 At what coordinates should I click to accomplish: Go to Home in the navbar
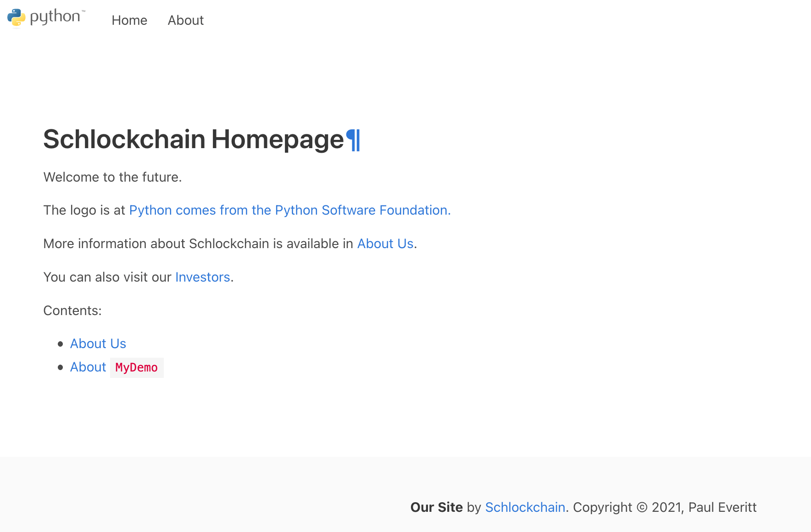click(x=129, y=20)
